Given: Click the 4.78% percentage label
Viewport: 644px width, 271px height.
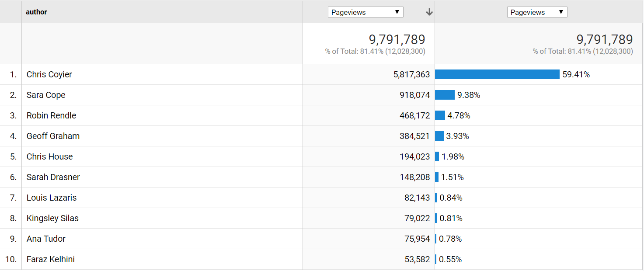Looking at the screenshot, I should coord(459,115).
